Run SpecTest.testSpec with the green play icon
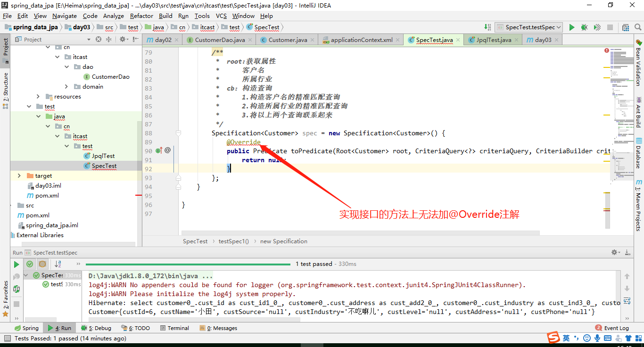The width and height of the screenshot is (644, 347). coord(572,27)
